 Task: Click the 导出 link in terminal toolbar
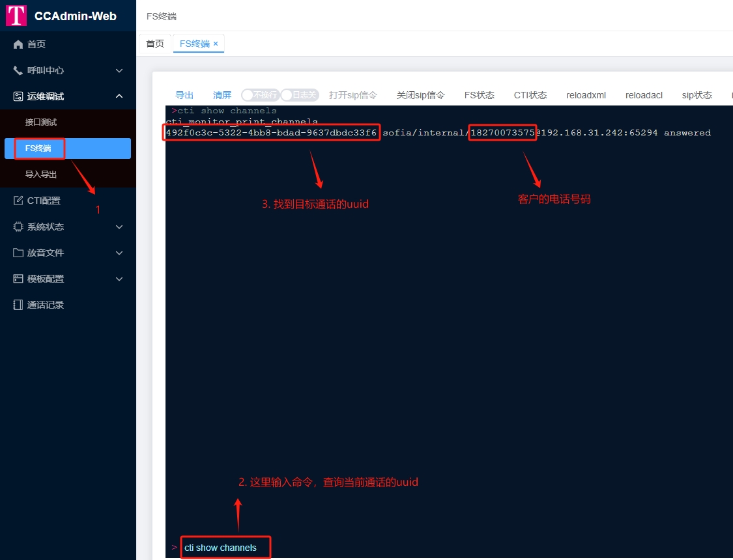click(x=184, y=95)
